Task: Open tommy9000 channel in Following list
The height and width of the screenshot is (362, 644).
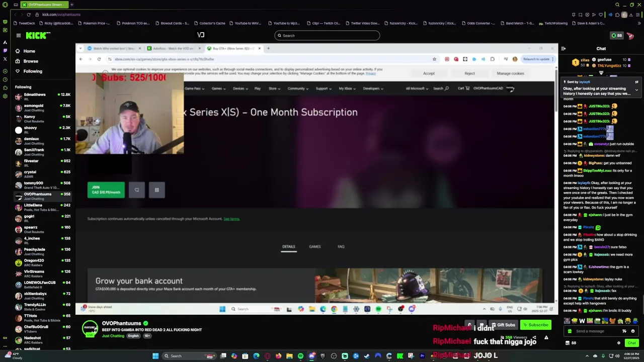Action: click(x=43, y=185)
